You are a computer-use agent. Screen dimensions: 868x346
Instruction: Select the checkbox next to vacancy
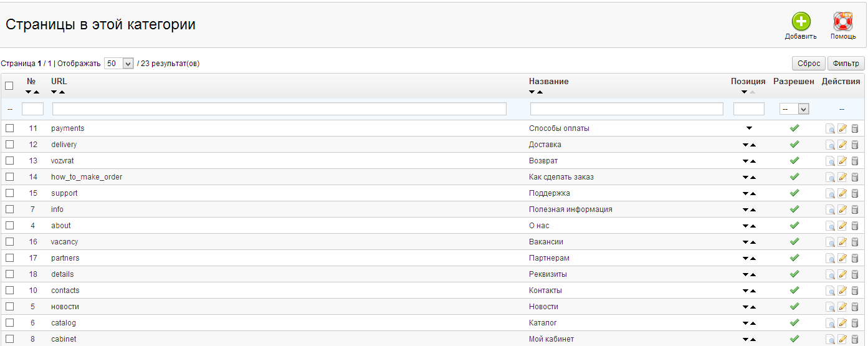pos(9,242)
